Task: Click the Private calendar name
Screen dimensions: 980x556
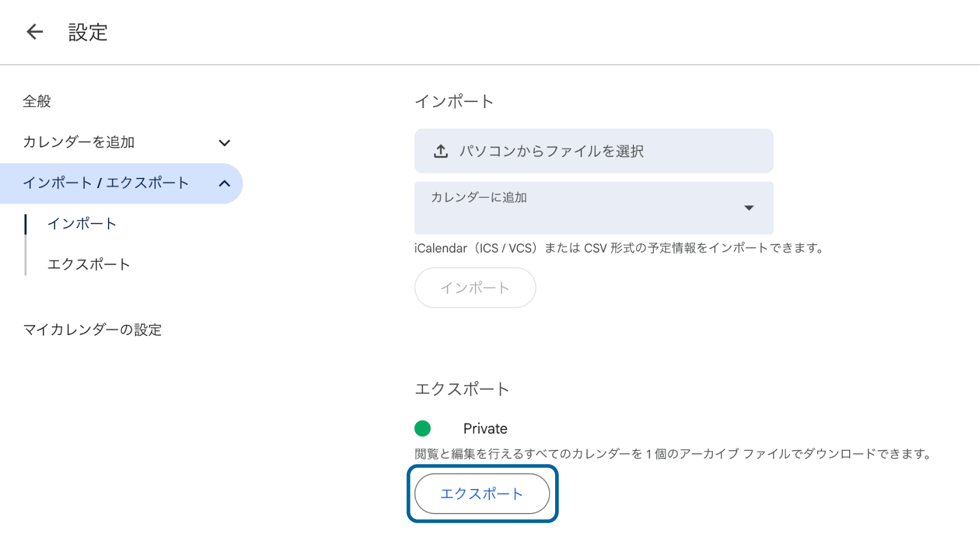Action: click(485, 429)
